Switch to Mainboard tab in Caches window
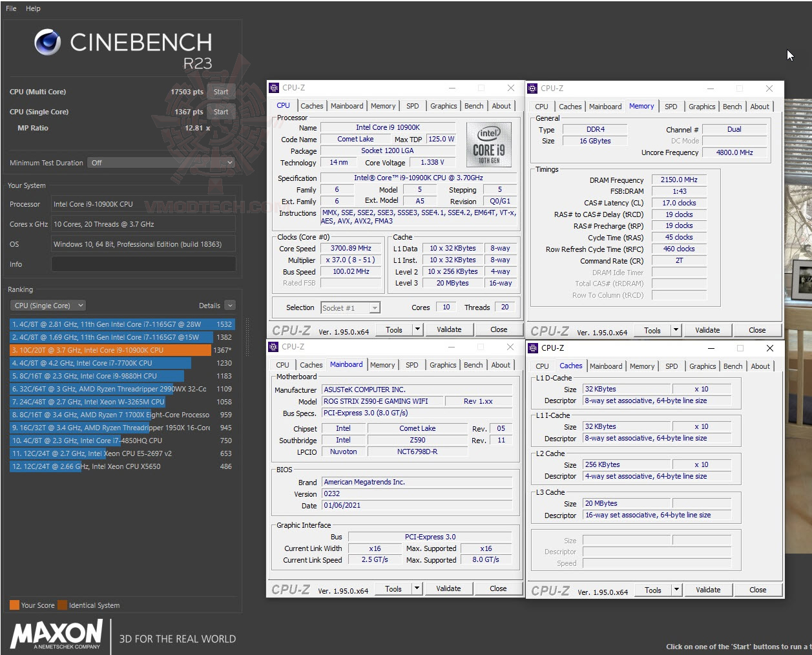 pos(606,366)
